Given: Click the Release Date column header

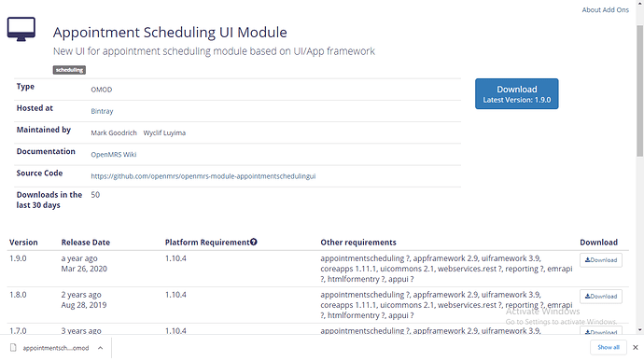Looking at the screenshot, I should (86, 243).
